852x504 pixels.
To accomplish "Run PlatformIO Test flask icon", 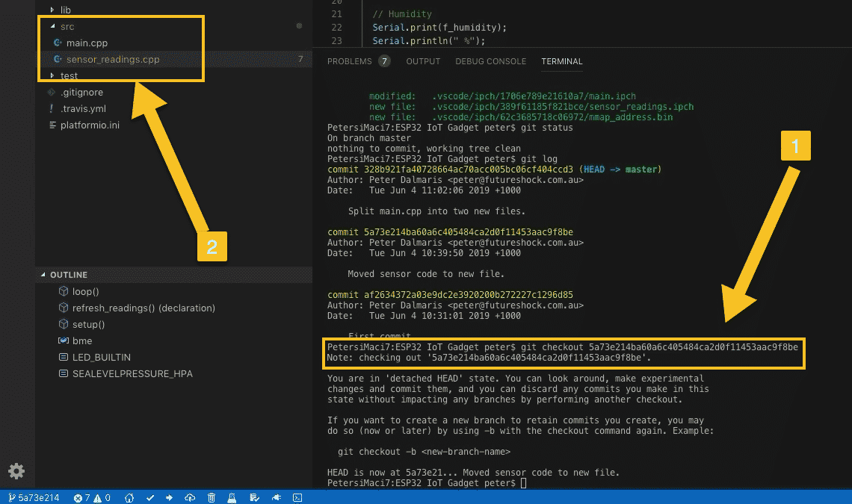I will tap(232, 497).
